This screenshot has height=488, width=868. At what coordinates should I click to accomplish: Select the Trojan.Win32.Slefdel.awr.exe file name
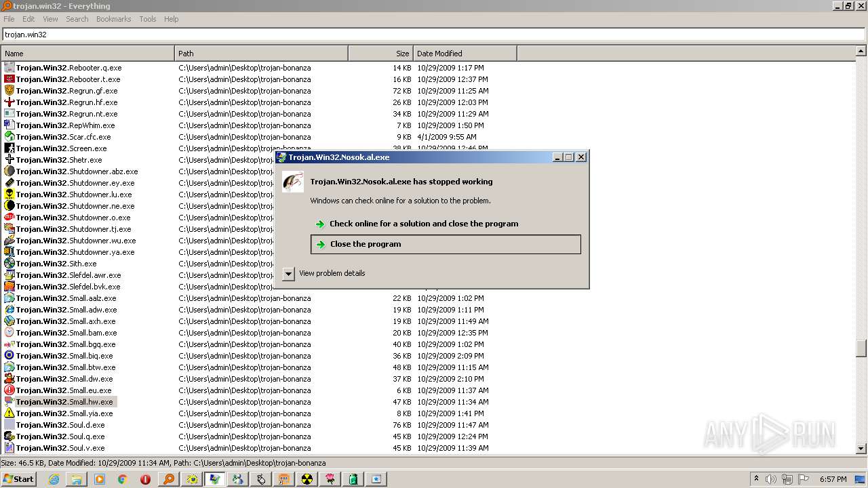(x=68, y=275)
